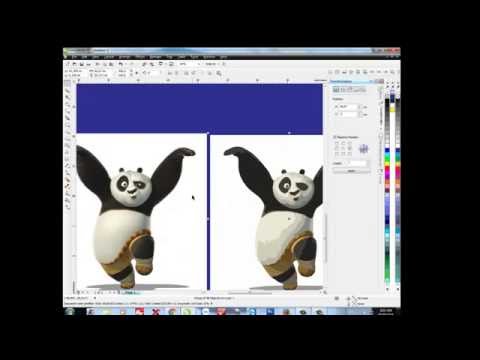Open the File menu

coord(75,57)
